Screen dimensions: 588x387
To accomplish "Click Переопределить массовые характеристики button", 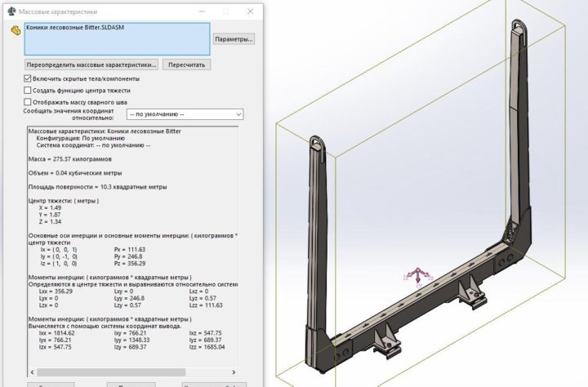I will pyautogui.click(x=91, y=64).
